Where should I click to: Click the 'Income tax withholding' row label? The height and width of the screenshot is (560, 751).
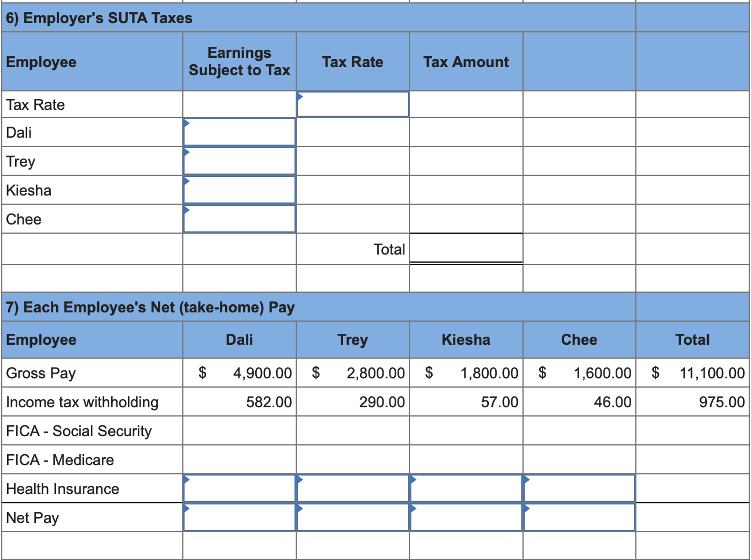pyautogui.click(x=82, y=402)
